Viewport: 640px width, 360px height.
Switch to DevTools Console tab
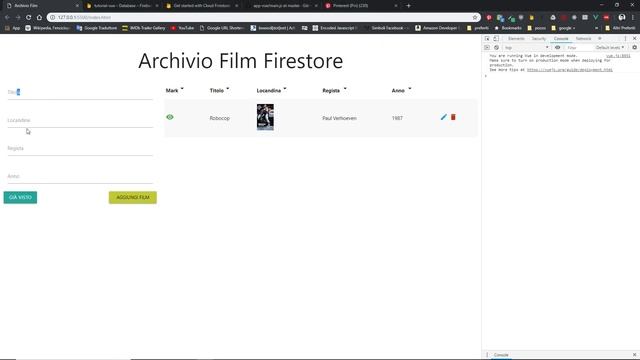561,38
